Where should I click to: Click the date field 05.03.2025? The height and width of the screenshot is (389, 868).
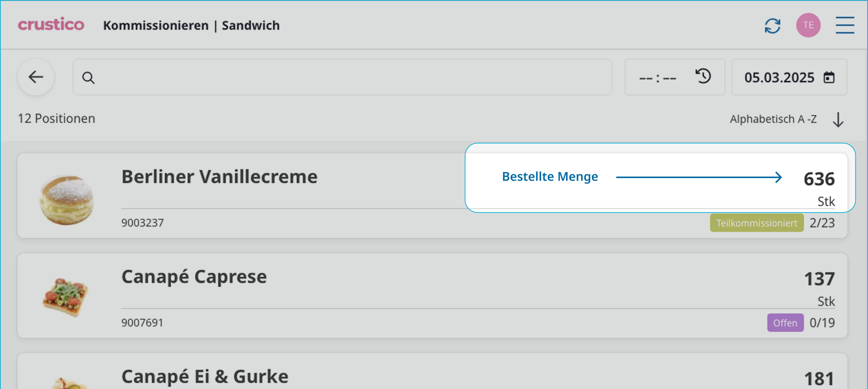pos(779,78)
